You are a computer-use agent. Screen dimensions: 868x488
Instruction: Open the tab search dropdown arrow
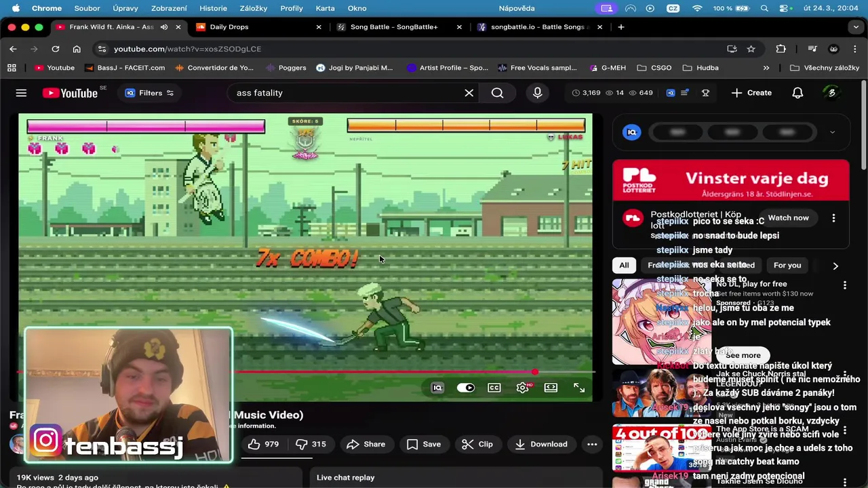pos(855,27)
